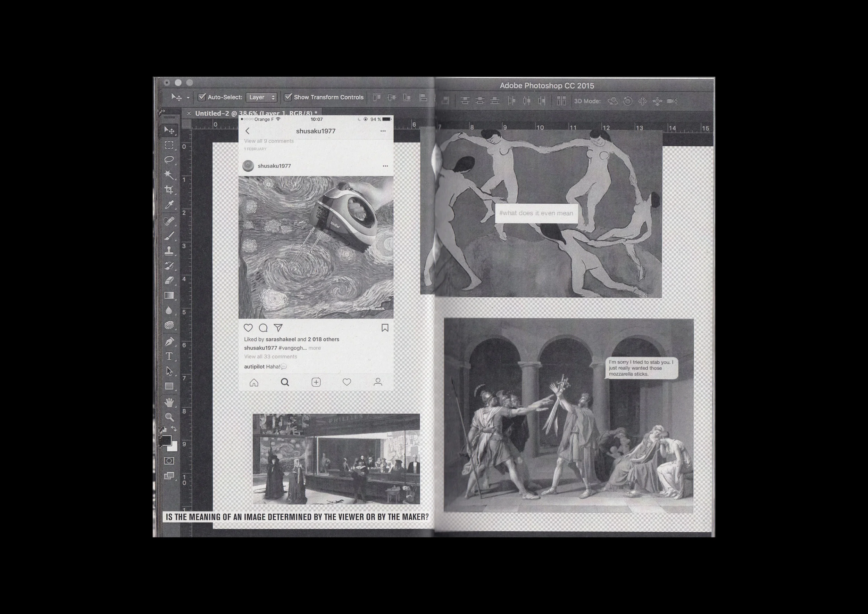Tap the heart like icon under post
The width and height of the screenshot is (868, 614).
(248, 328)
